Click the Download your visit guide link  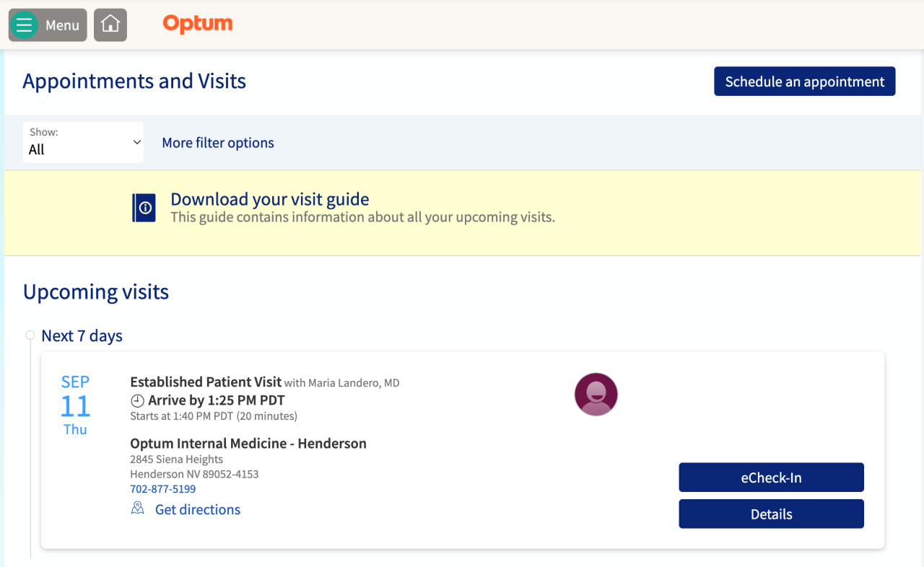pyautogui.click(x=269, y=199)
